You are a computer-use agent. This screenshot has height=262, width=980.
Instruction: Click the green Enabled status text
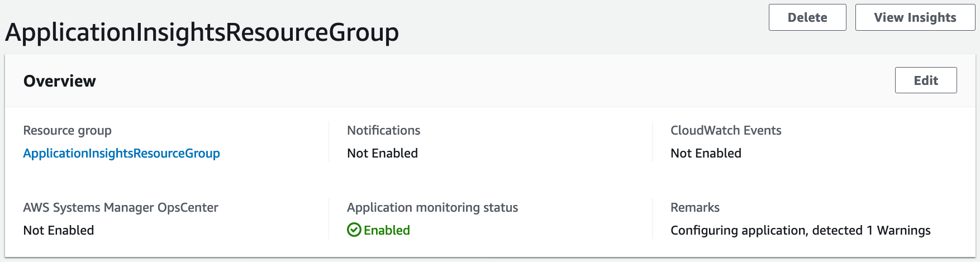click(x=387, y=230)
